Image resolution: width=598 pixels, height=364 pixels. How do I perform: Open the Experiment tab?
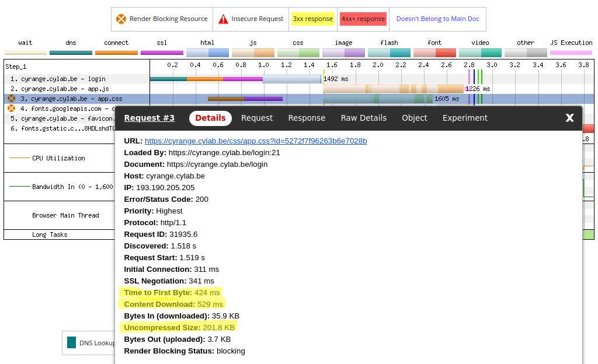(465, 118)
